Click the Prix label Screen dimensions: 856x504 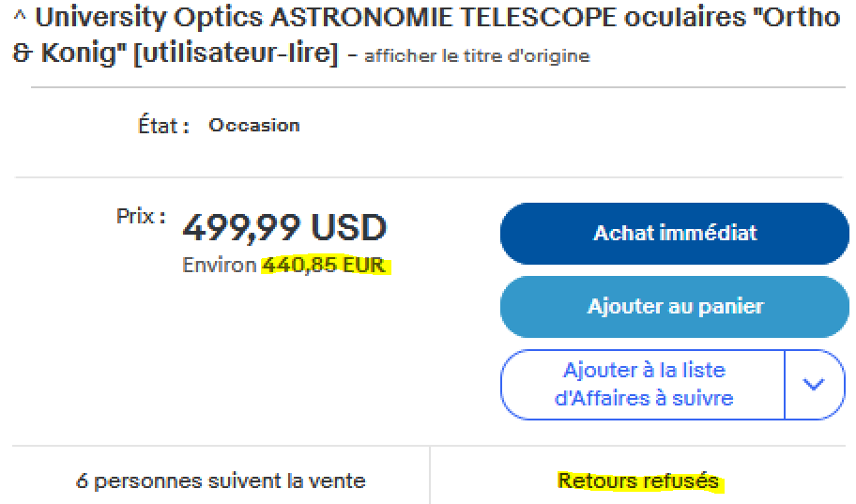click(x=141, y=216)
